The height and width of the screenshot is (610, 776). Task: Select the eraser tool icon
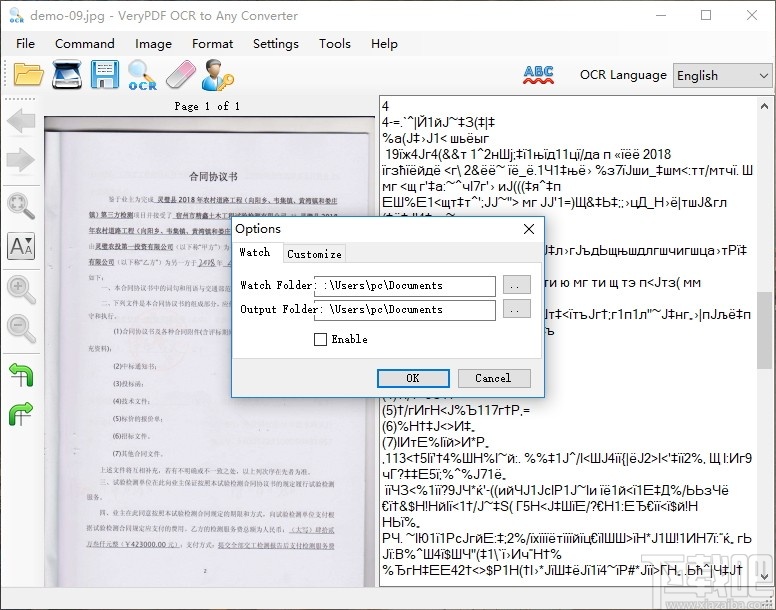point(181,75)
